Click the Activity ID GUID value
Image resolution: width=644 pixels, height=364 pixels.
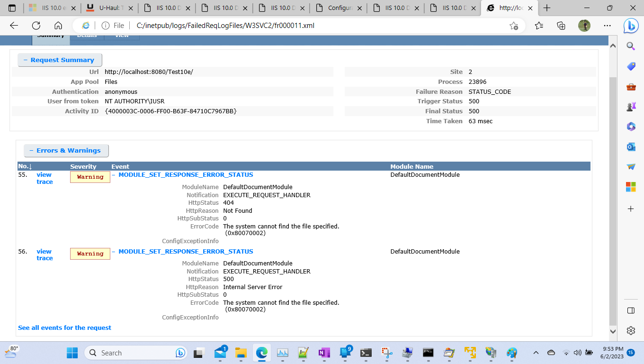pyautogui.click(x=170, y=111)
